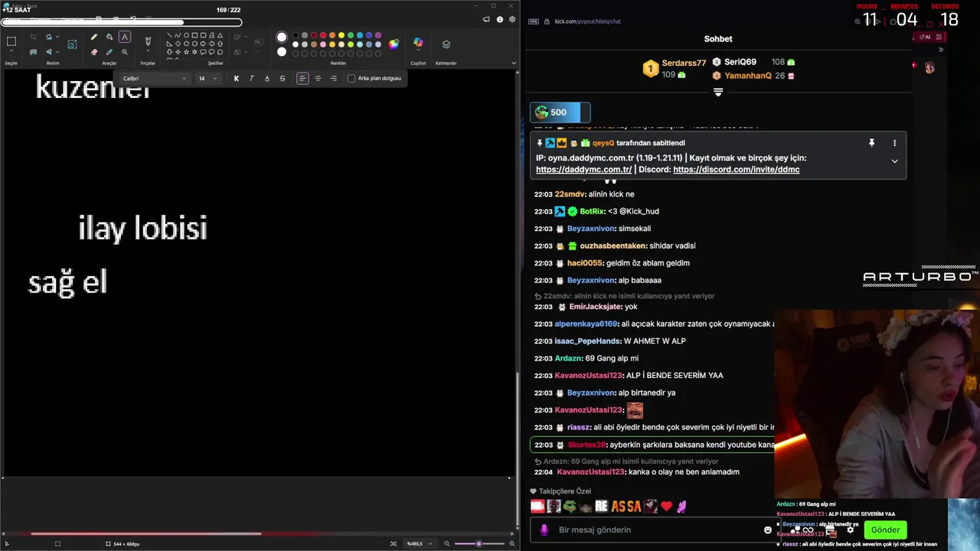Click the Gönder send button
980x551 pixels.
pos(885,530)
